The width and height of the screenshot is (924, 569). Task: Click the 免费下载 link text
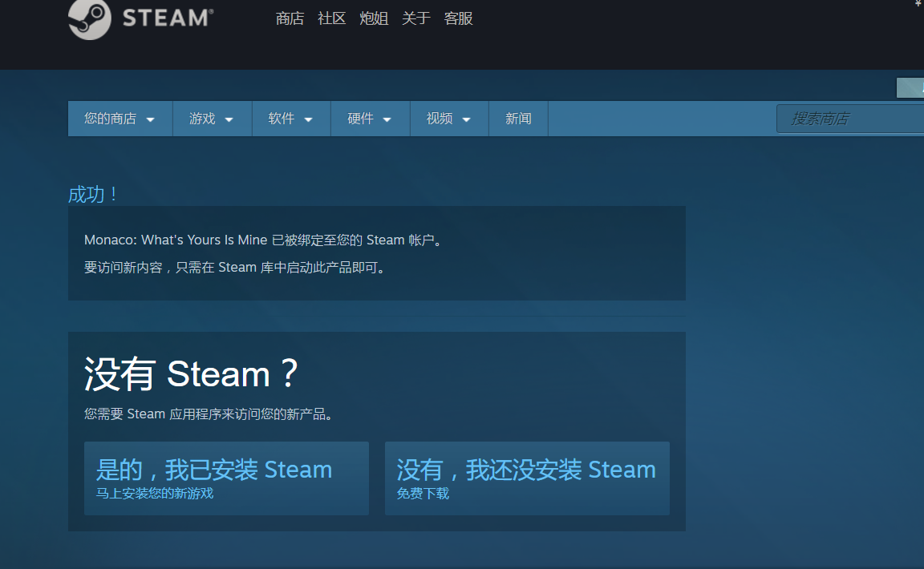pyautogui.click(x=423, y=494)
